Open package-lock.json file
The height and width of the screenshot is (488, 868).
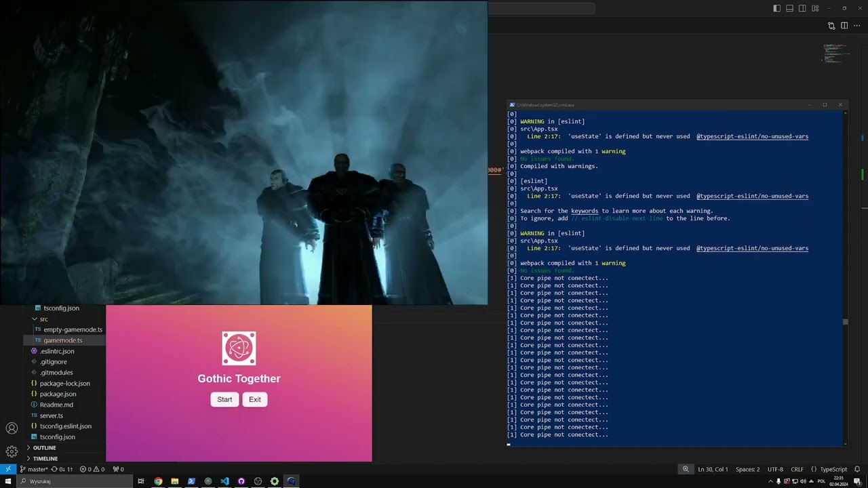(64, 383)
